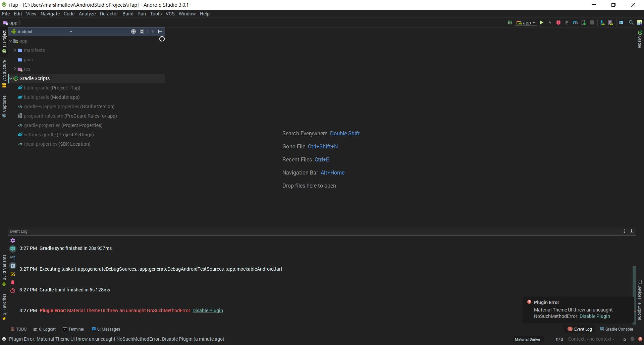This screenshot has width=644, height=345.
Task: Open the Messages tool tab
Action: (x=106, y=329)
